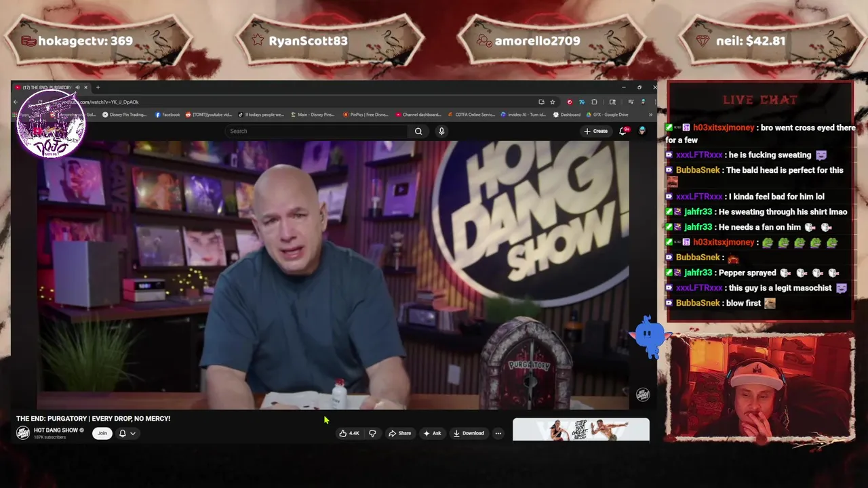Viewport: 868px width, 488px height.
Task: Open the 'If todays people we...' TikTok bookmark
Action: [261, 115]
